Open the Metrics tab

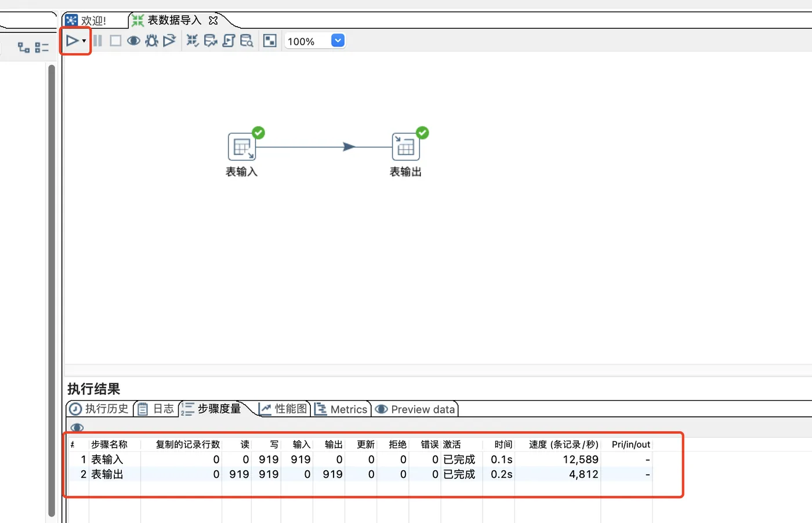click(x=342, y=409)
